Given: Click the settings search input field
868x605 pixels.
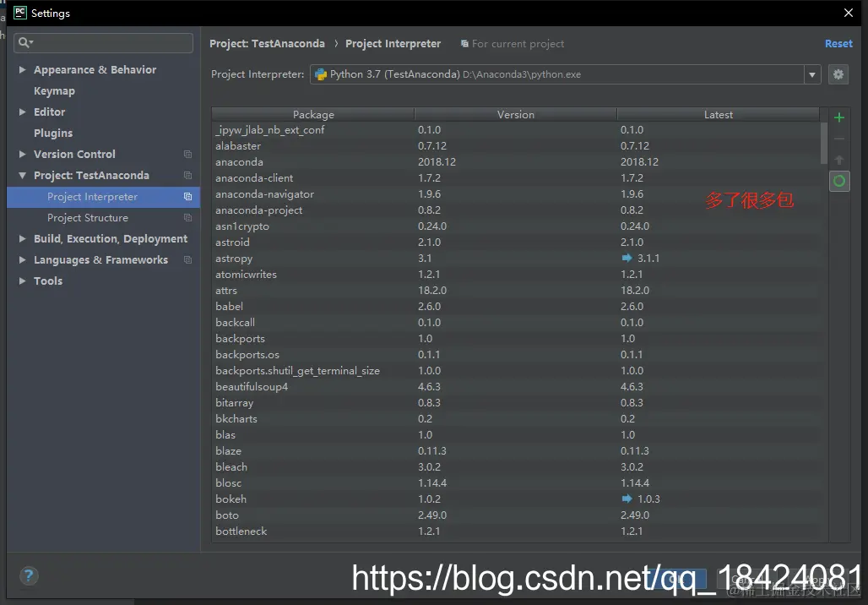Looking at the screenshot, I should tap(104, 42).
